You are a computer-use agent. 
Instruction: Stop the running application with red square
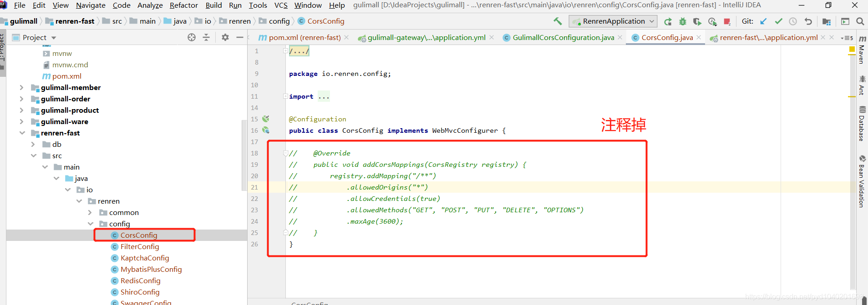pyautogui.click(x=727, y=21)
